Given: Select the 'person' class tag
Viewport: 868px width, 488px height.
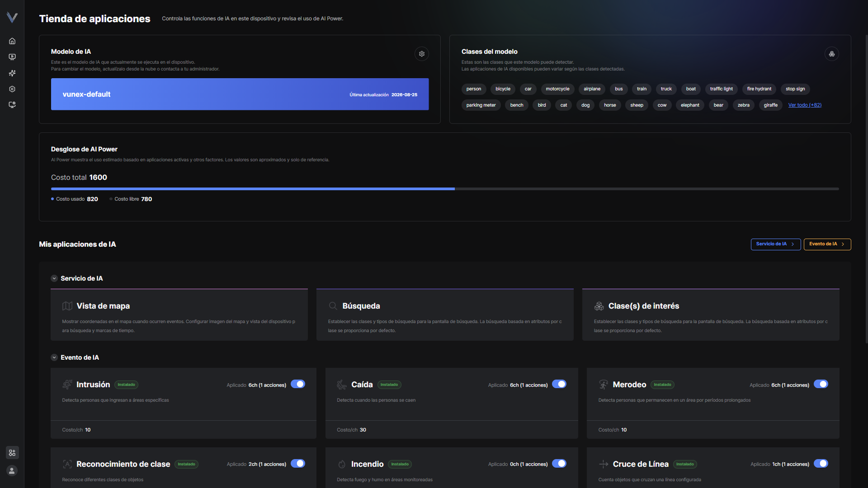Looking at the screenshot, I should 474,89.
